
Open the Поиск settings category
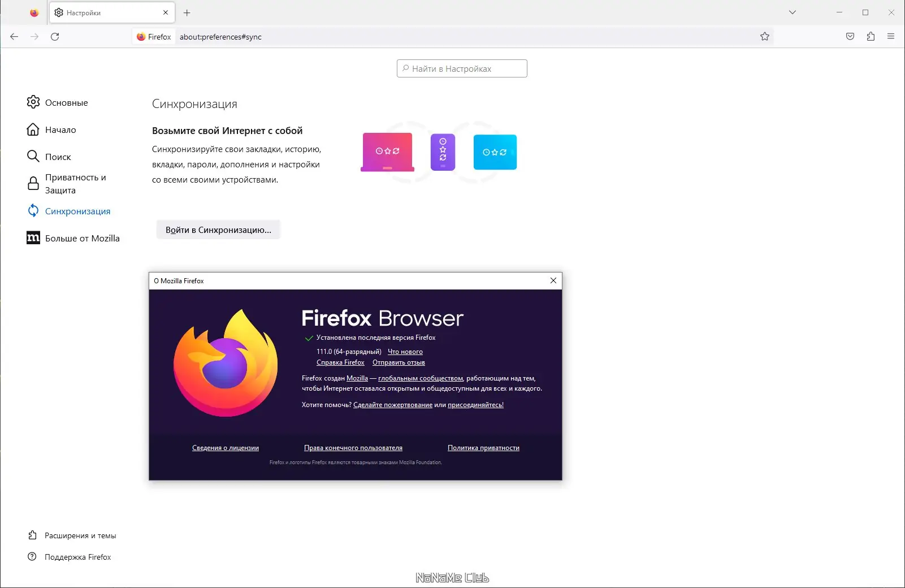(58, 157)
